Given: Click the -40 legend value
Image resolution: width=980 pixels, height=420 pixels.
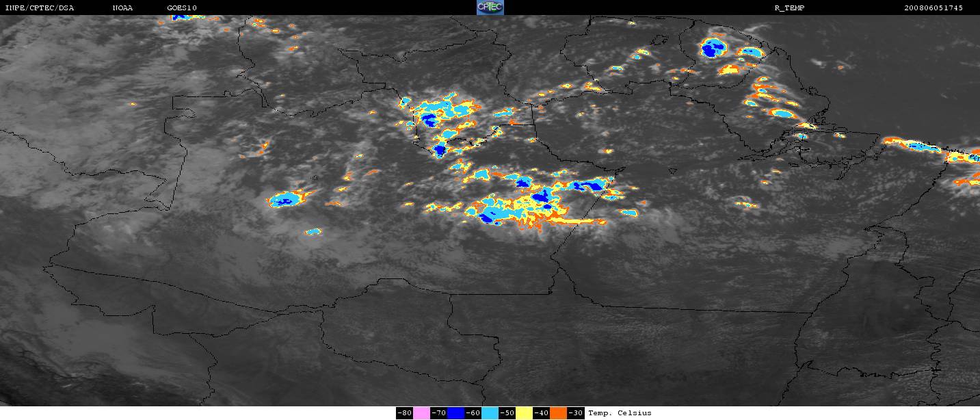Looking at the screenshot, I should (541, 413).
